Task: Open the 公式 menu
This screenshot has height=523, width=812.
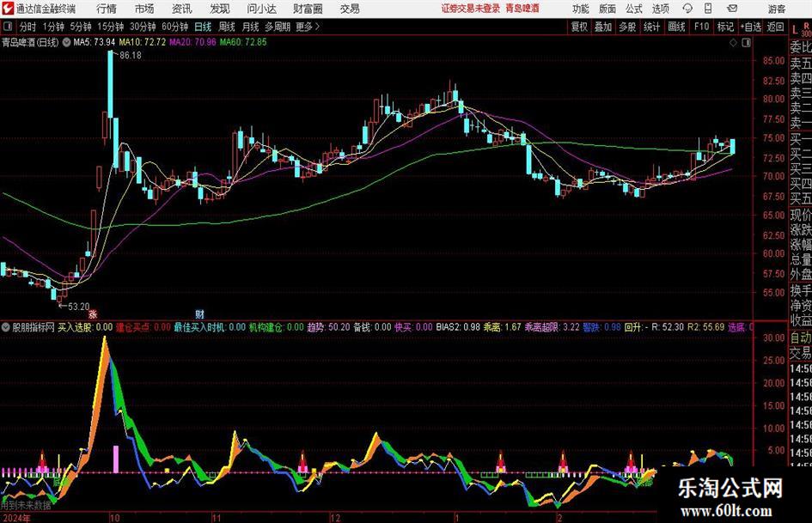Action: (634, 9)
